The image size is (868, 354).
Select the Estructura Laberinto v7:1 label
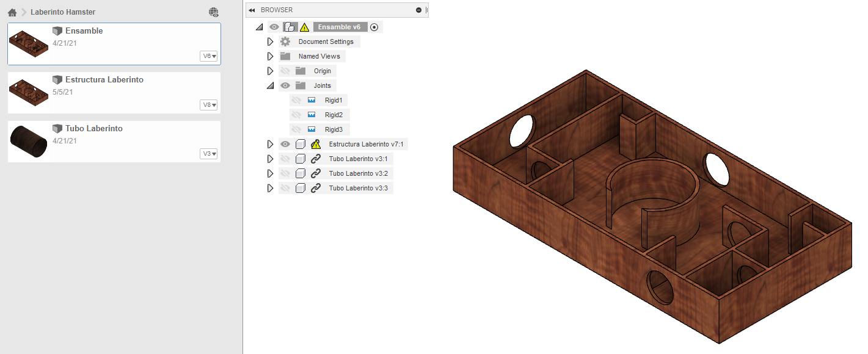point(367,144)
